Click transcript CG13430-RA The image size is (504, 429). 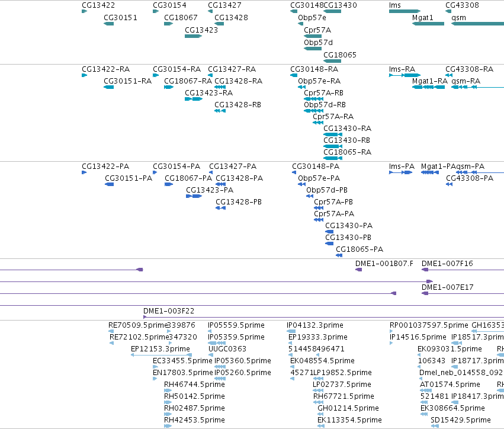[x=333, y=135]
